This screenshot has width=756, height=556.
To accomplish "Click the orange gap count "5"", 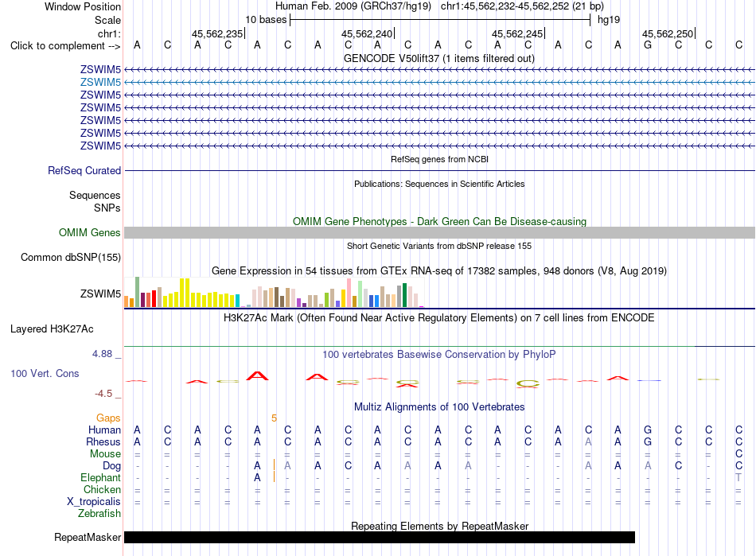I will [274, 418].
